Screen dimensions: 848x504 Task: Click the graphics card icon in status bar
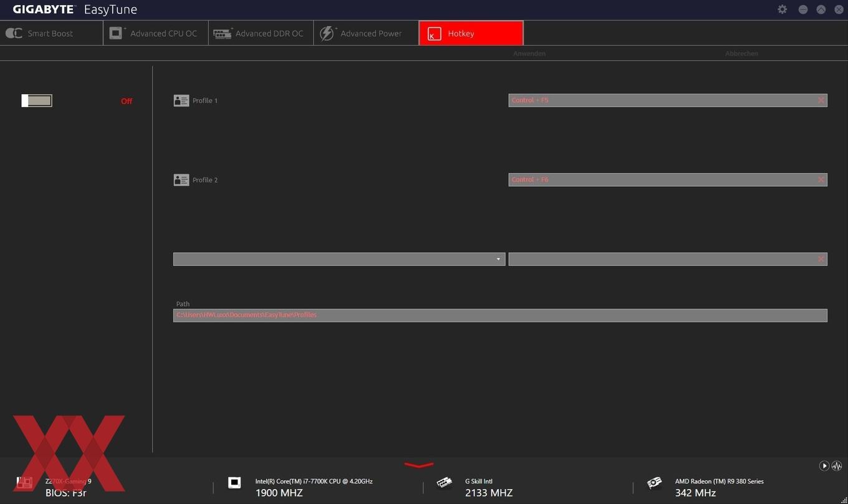tap(654, 483)
